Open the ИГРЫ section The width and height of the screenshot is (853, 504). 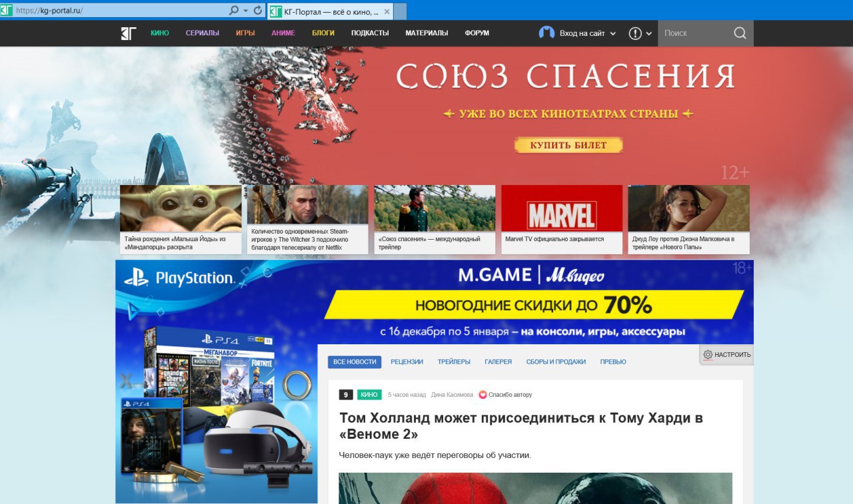(x=245, y=33)
